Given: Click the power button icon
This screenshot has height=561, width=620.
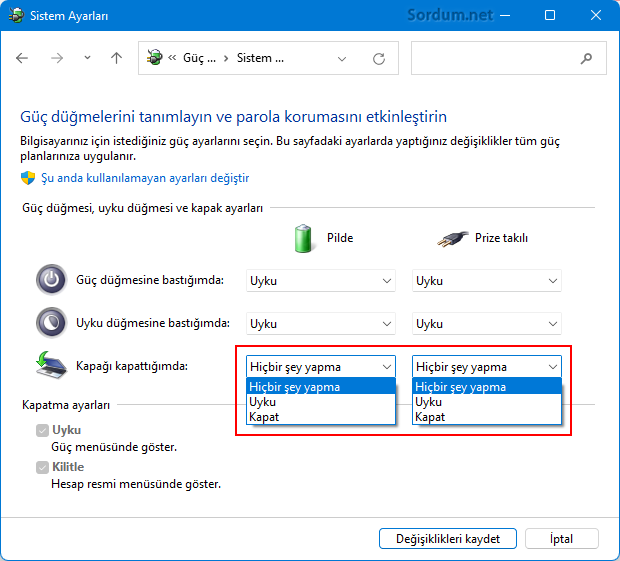Looking at the screenshot, I should click(x=51, y=280).
